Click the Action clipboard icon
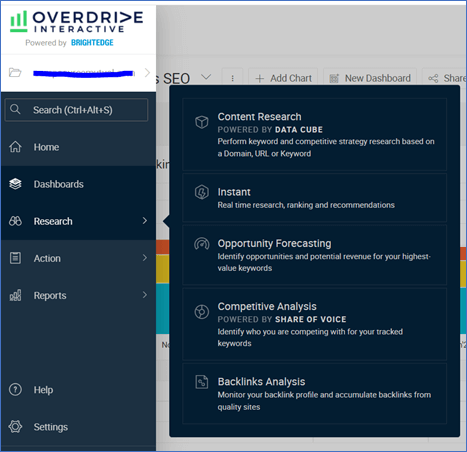This screenshot has width=467, height=452. [x=15, y=258]
